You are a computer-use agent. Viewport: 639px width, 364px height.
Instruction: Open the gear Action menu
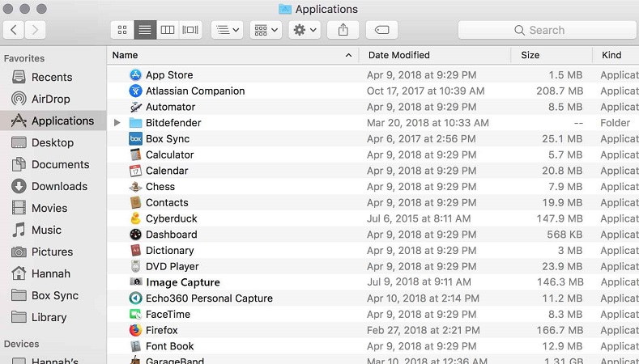[x=305, y=30]
